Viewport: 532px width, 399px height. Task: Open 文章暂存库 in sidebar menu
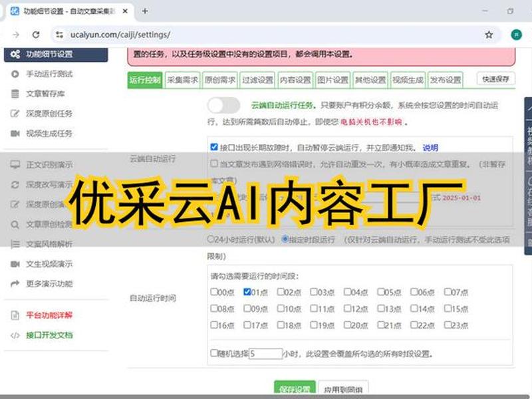[45, 94]
